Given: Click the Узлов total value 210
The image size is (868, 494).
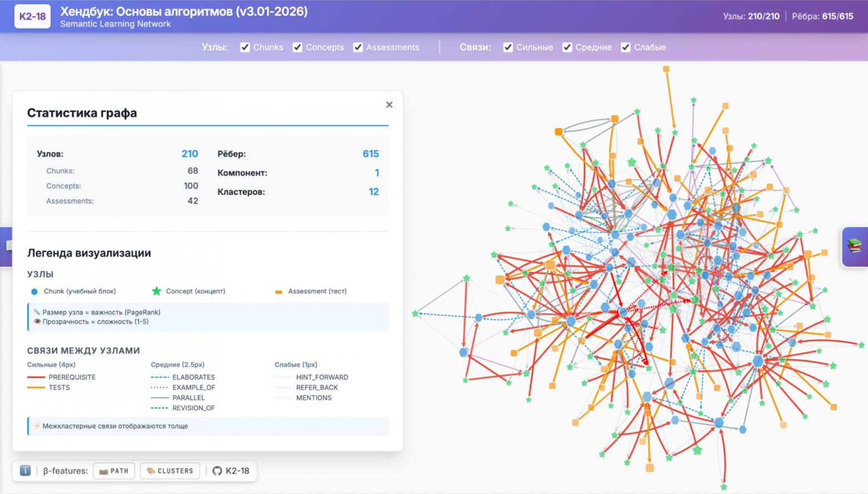Looking at the screenshot, I should (190, 154).
